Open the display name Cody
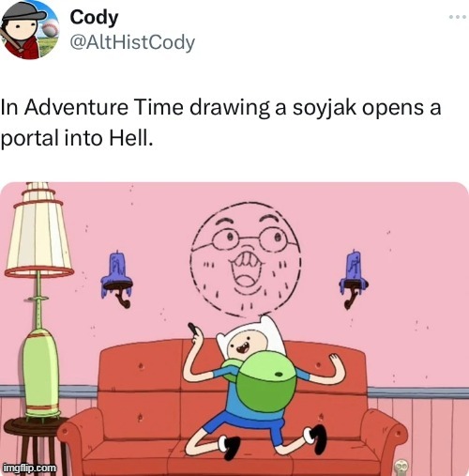Screen dimensions: 469x476 coord(94,17)
